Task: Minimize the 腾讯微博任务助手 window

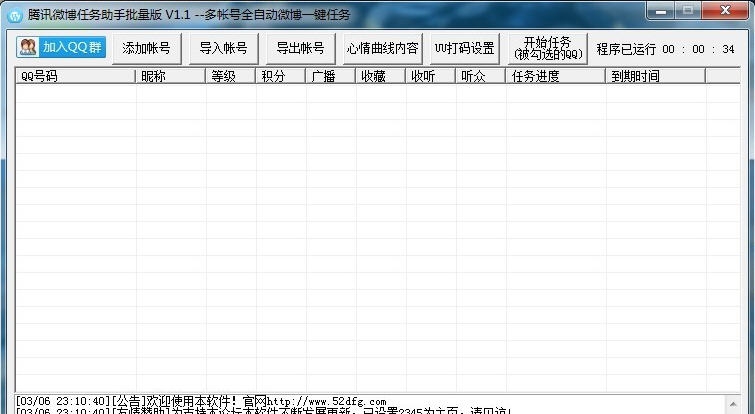Action: coord(661,11)
